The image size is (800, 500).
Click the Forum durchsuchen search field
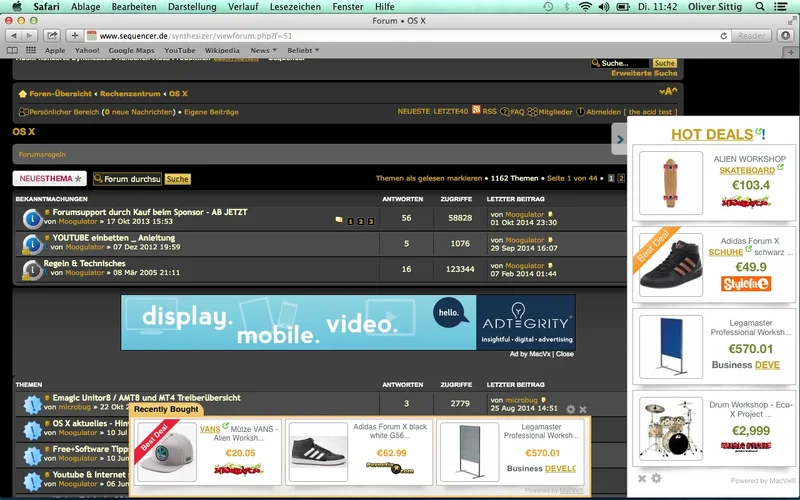127,179
